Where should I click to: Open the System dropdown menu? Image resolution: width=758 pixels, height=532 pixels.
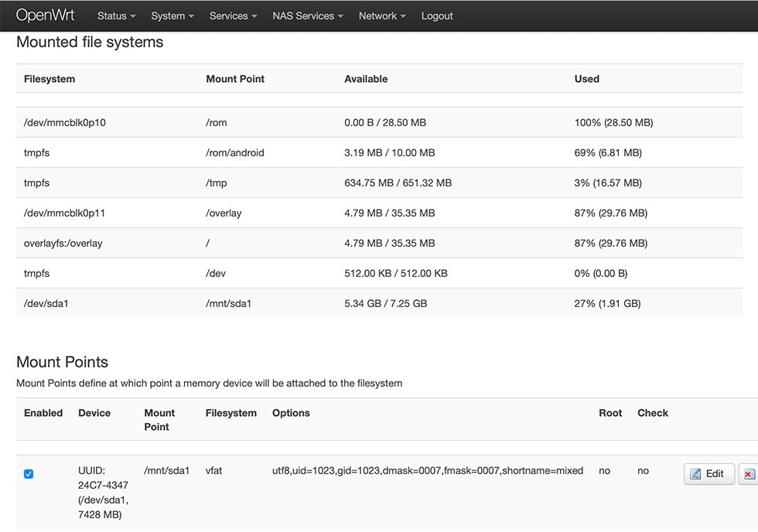coord(172,16)
